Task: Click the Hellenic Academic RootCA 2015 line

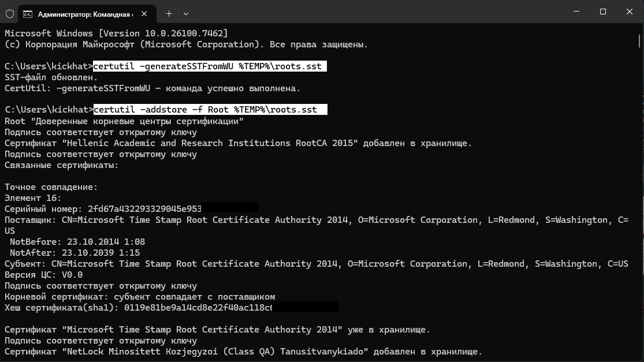Action: (x=238, y=143)
